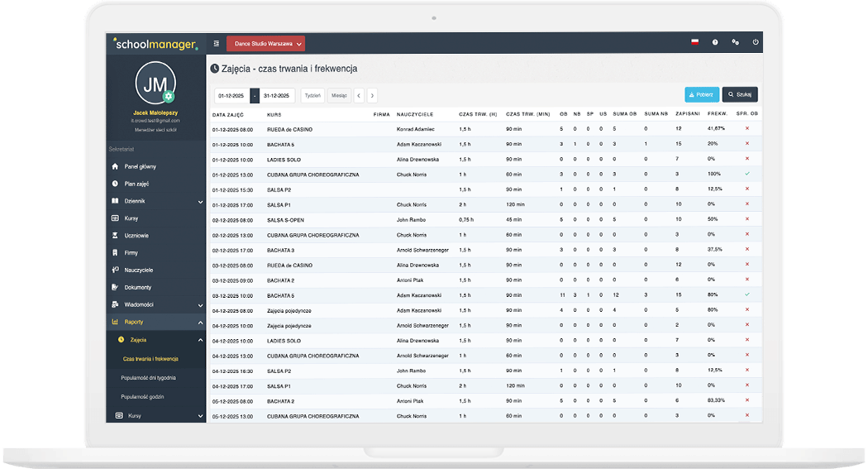Select Plan zajęć in sidebar

pyautogui.click(x=136, y=184)
